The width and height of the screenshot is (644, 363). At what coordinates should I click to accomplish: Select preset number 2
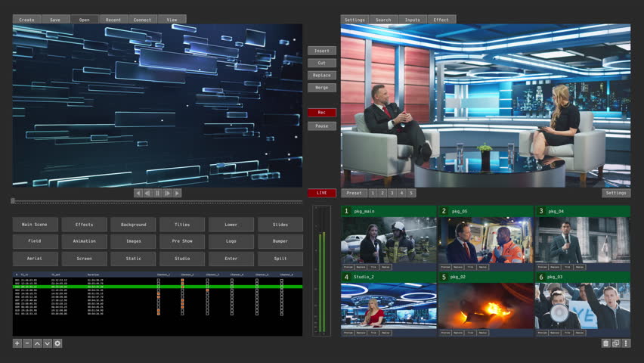pos(382,193)
